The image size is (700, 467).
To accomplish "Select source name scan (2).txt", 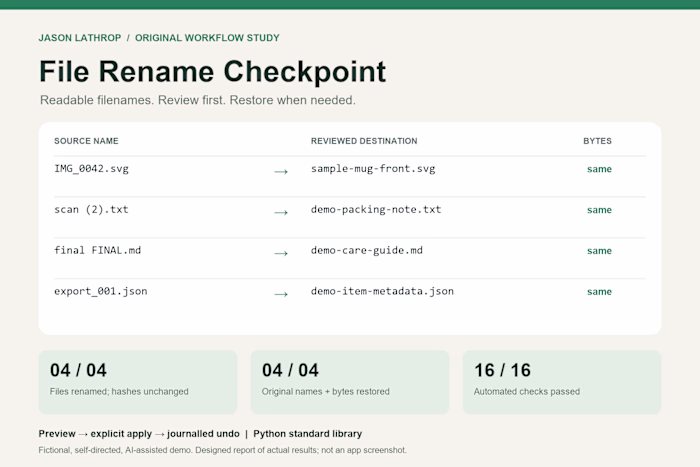I will pyautogui.click(x=91, y=209).
